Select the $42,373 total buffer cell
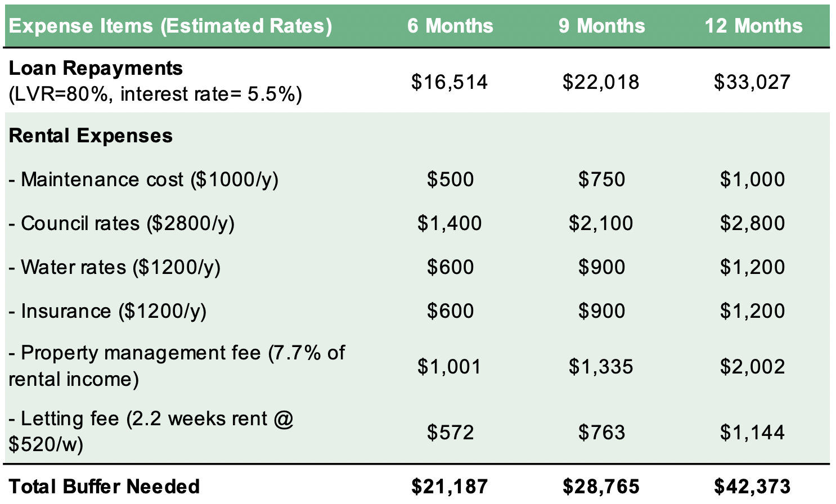 pyautogui.click(x=752, y=487)
